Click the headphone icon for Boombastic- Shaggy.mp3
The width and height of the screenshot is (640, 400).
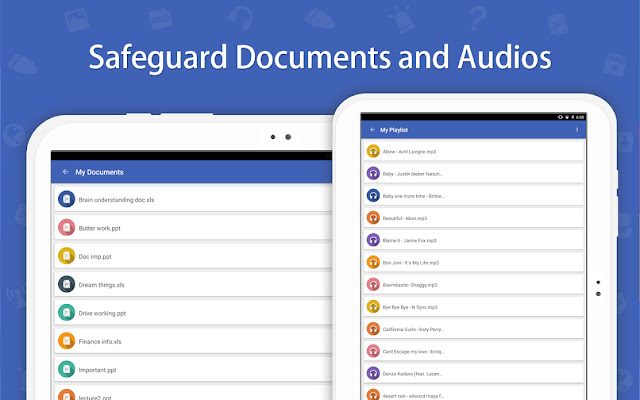click(x=373, y=284)
